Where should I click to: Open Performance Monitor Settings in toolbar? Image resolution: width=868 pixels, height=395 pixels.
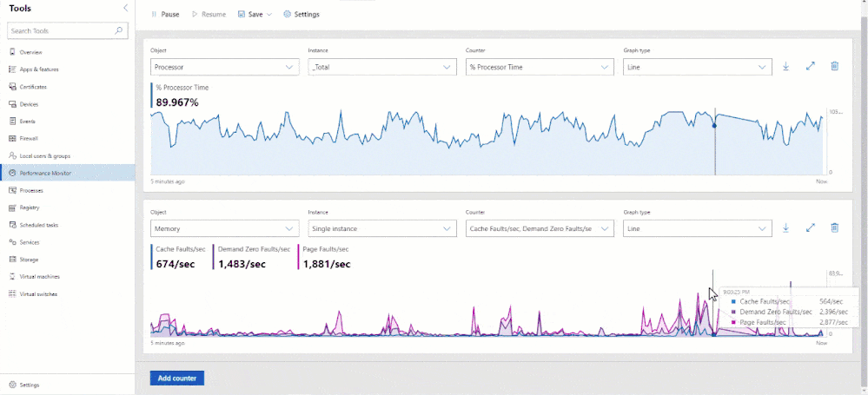(301, 15)
